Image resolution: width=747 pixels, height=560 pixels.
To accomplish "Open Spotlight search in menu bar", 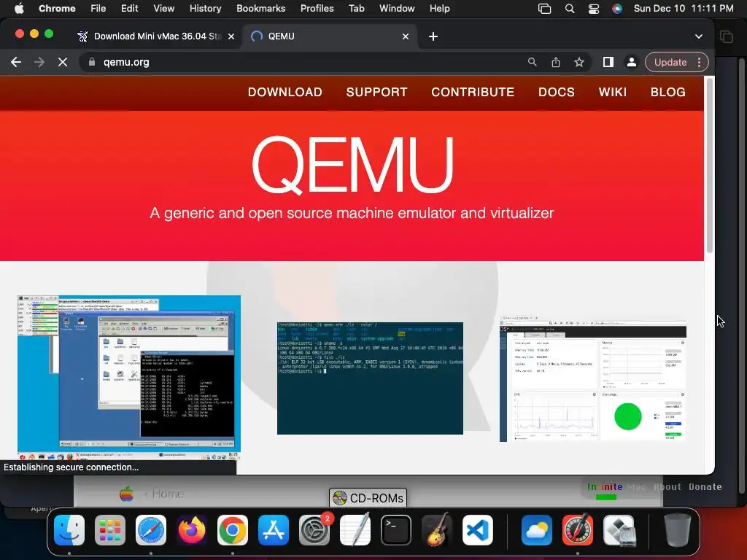I will 569,9.
